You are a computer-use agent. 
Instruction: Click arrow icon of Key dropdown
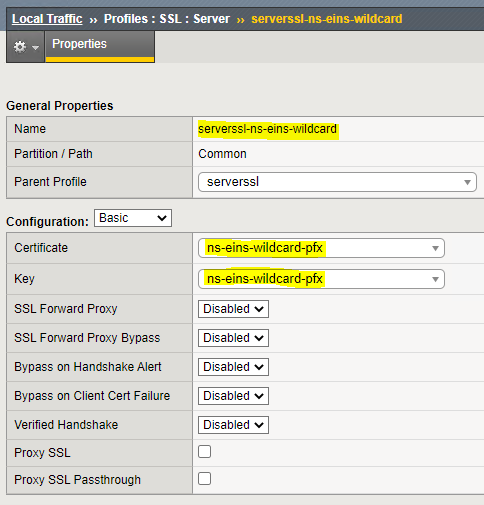[435, 279]
